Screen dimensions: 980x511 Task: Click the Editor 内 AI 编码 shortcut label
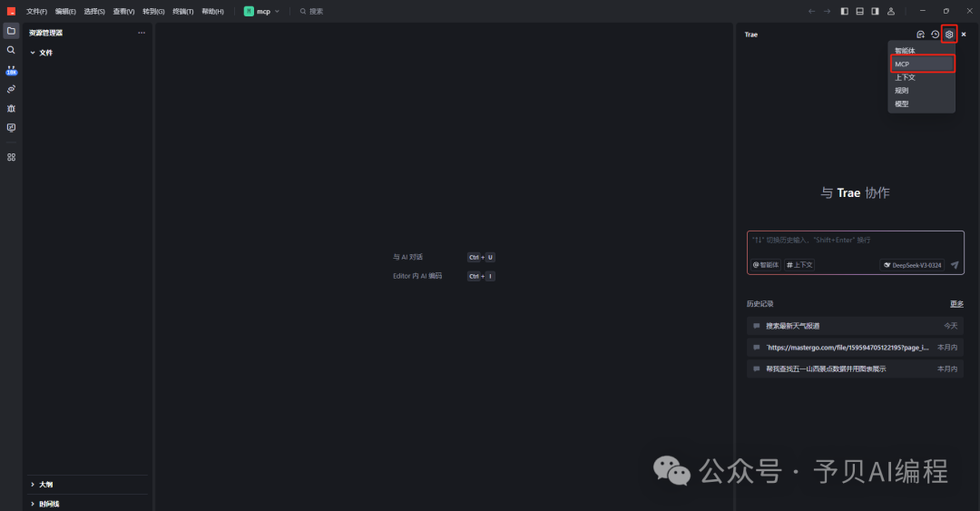coord(416,276)
